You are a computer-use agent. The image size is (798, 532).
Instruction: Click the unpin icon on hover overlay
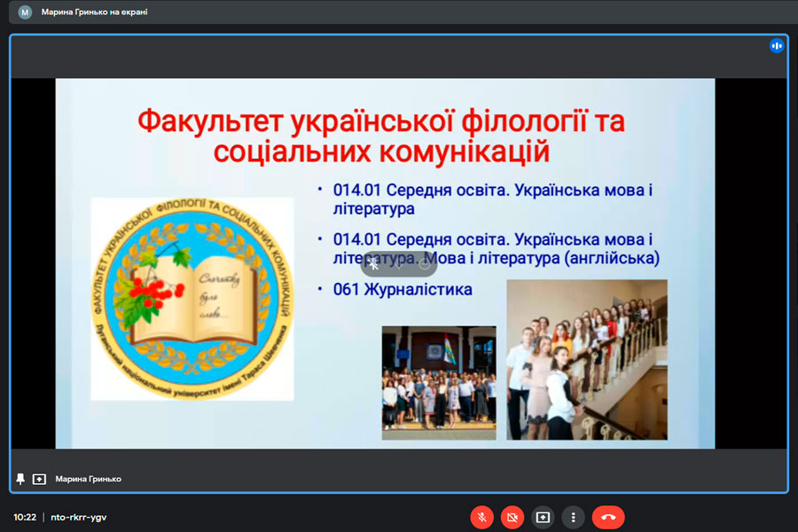(x=374, y=264)
